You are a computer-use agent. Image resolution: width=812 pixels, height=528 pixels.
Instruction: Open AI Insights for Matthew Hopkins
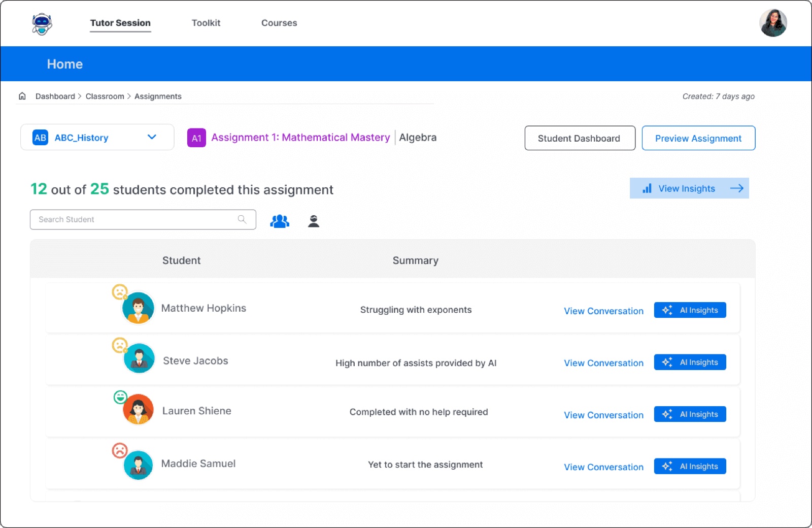click(x=690, y=310)
